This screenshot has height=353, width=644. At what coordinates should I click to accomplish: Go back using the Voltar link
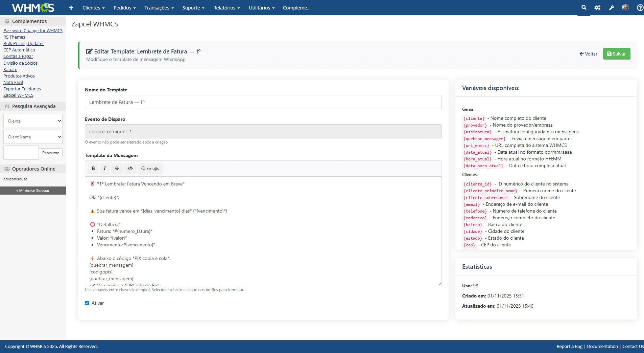point(588,54)
